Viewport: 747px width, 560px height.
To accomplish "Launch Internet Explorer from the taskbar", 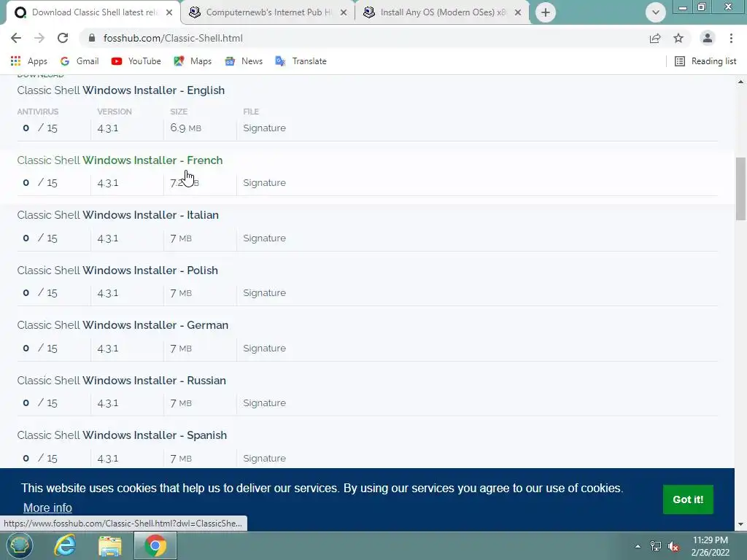I will (x=64, y=545).
